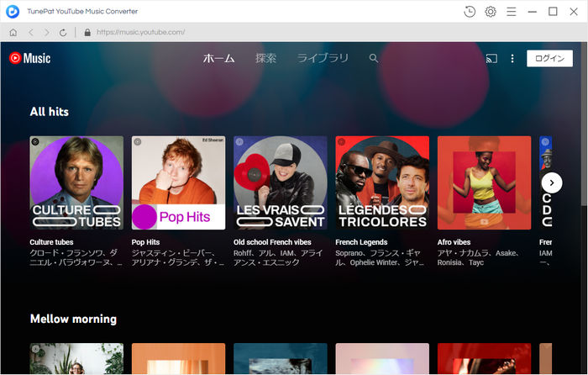Viewport: 588px width, 375px height.
Task: Switch to the 探索 tab
Action: pos(266,58)
